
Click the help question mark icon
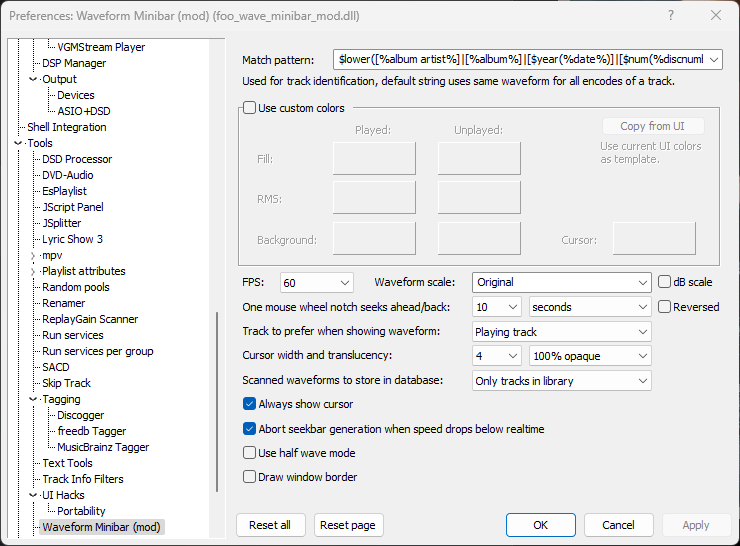click(671, 15)
